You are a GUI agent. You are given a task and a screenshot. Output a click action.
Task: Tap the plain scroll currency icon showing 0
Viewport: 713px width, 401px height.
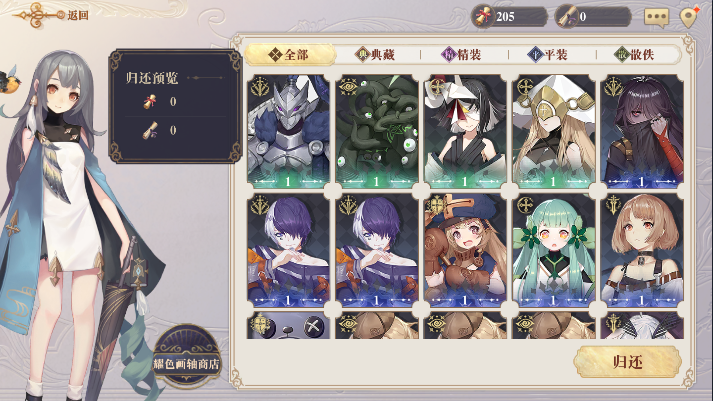tap(567, 17)
